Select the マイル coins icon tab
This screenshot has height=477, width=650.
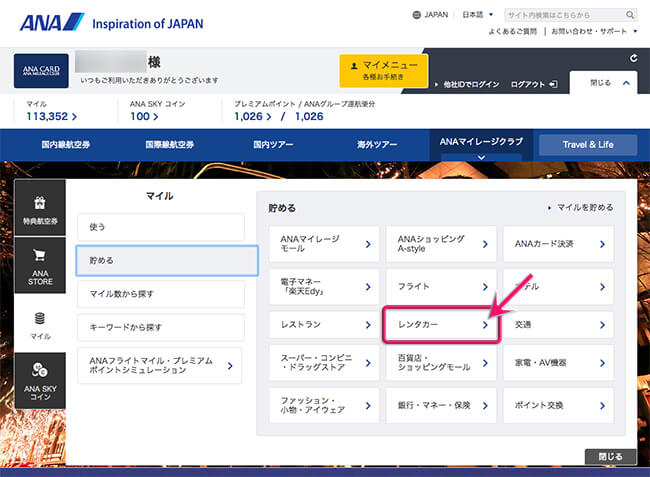point(40,323)
